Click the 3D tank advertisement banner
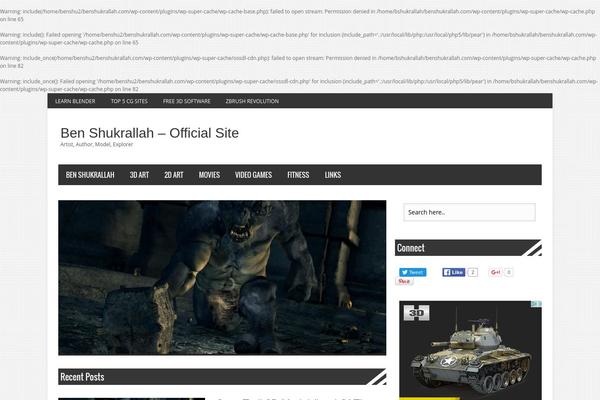 pyautogui.click(x=470, y=350)
